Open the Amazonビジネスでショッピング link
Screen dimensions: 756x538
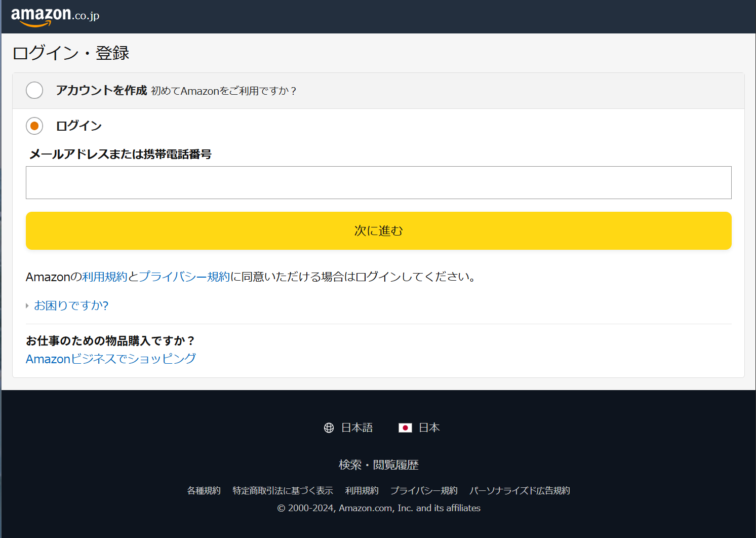pyautogui.click(x=110, y=359)
